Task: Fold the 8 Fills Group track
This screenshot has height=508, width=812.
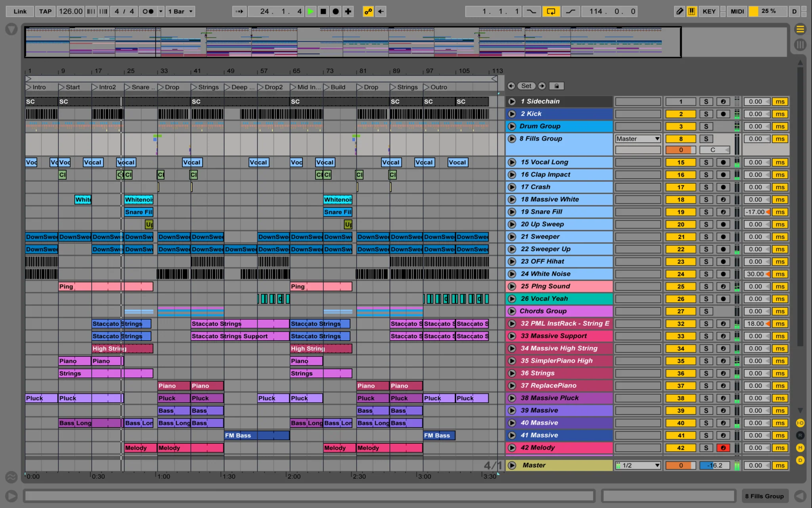Action: [x=512, y=139]
